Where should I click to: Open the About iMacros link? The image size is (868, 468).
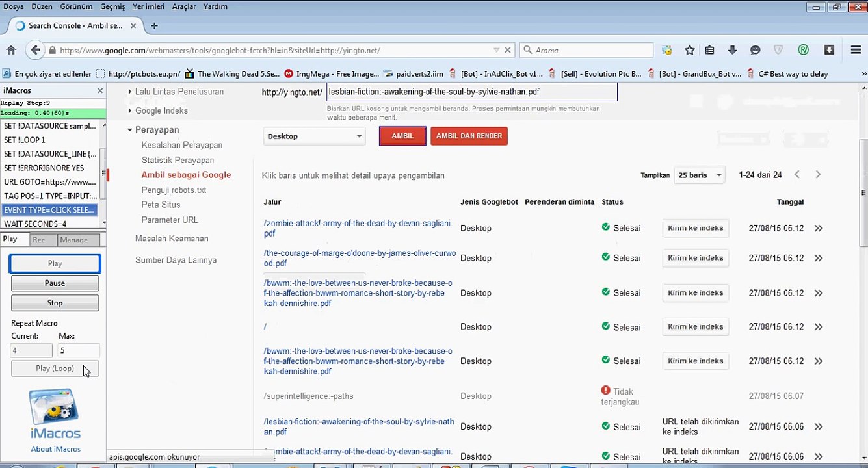[56, 449]
